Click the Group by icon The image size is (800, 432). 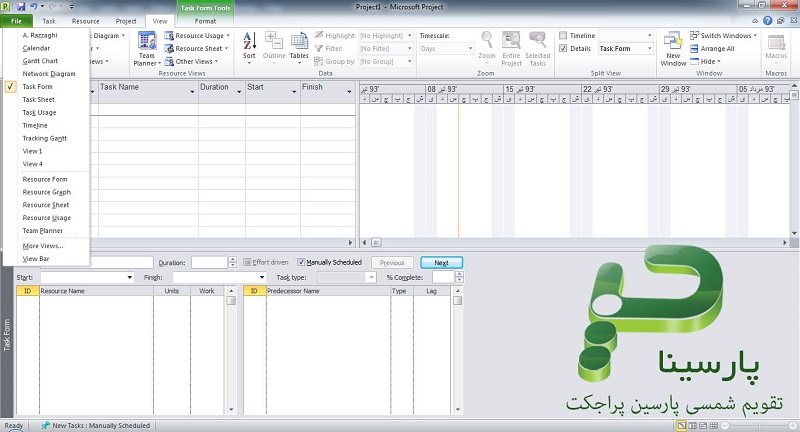click(319, 61)
